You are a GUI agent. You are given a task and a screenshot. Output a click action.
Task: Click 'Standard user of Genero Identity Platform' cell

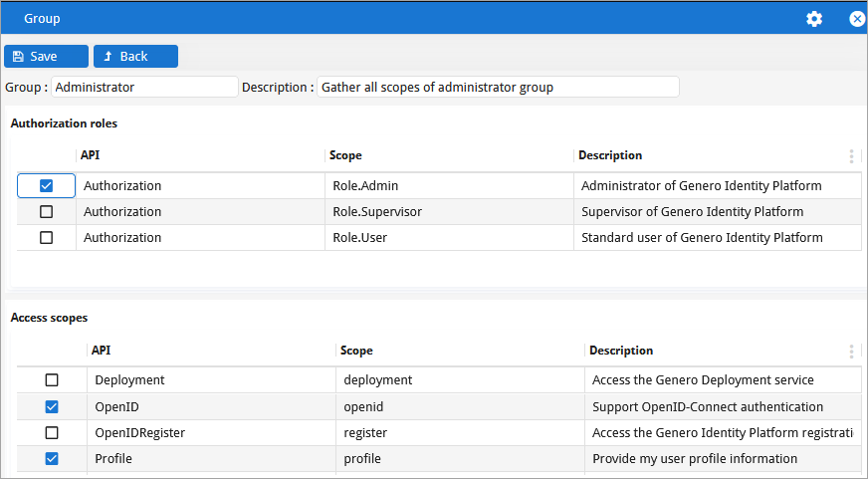[x=718, y=238]
